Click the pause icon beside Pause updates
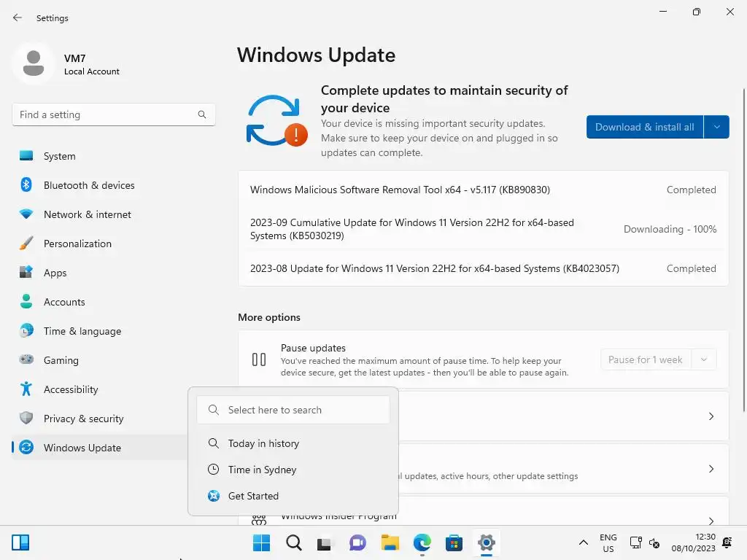Image resolution: width=747 pixels, height=560 pixels. (259, 359)
